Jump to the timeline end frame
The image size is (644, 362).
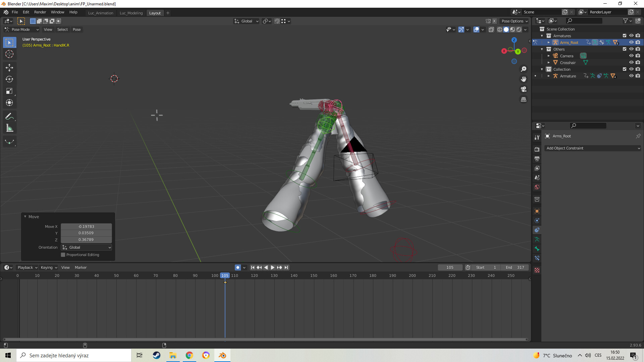pos(286,267)
